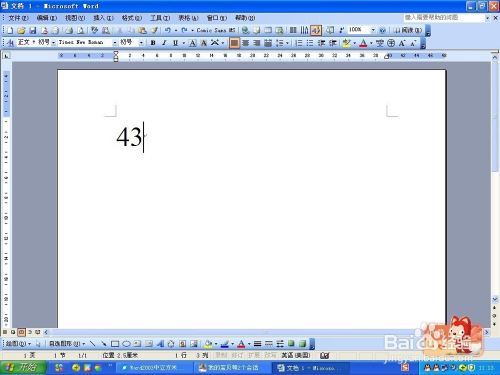Click the Shrink Font small A icon
The height and width of the screenshot is (375, 500).
click(x=413, y=43)
